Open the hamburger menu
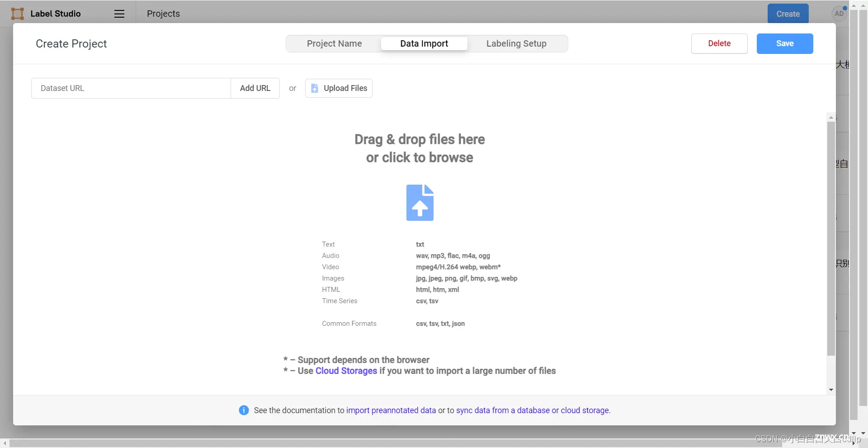This screenshot has width=868, height=448. pos(119,14)
